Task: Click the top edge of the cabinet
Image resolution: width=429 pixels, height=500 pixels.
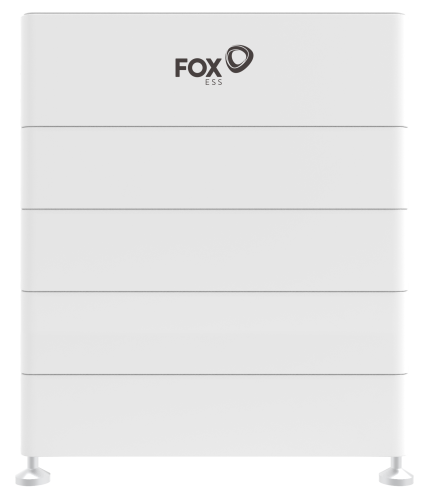Action: pyautogui.click(x=214, y=14)
